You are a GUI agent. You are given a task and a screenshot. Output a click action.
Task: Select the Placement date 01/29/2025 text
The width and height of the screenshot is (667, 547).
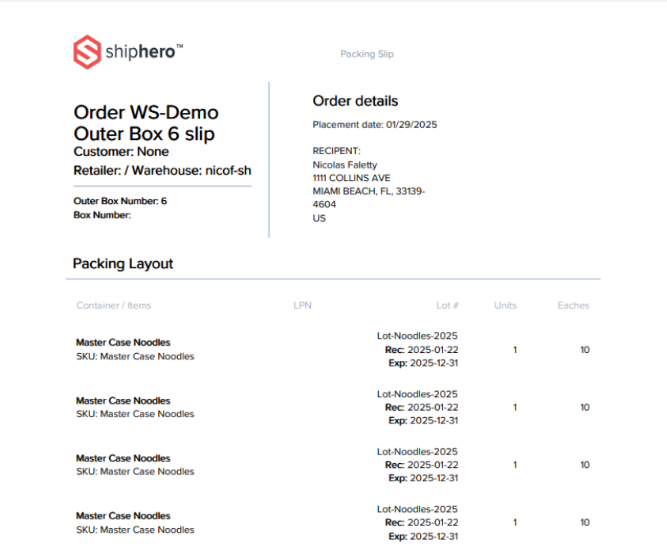tap(375, 125)
